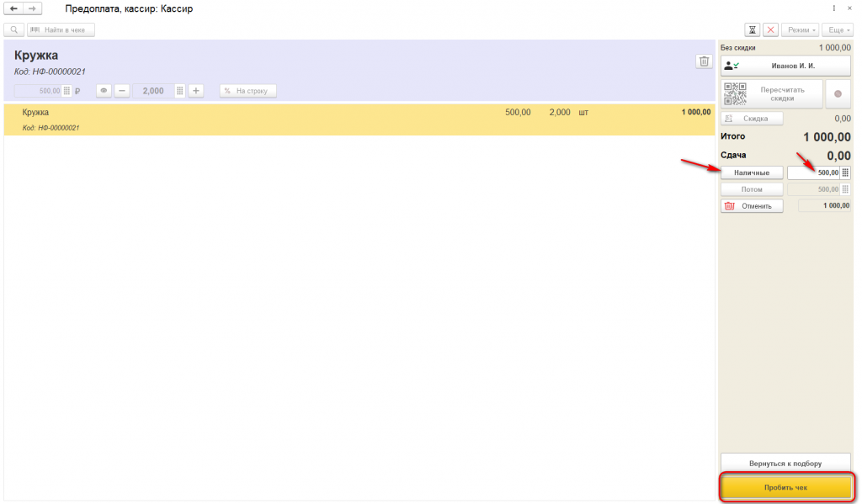Print receipt with Пробить чек button
Image resolution: width=862 pixels, height=504 pixels.
(x=786, y=487)
